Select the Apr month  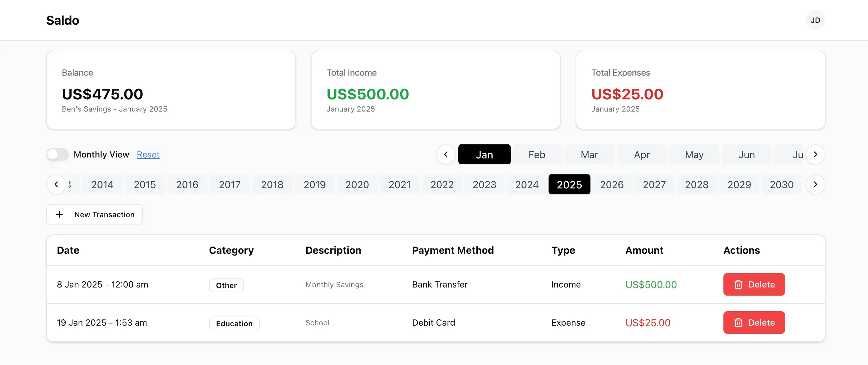pos(641,154)
